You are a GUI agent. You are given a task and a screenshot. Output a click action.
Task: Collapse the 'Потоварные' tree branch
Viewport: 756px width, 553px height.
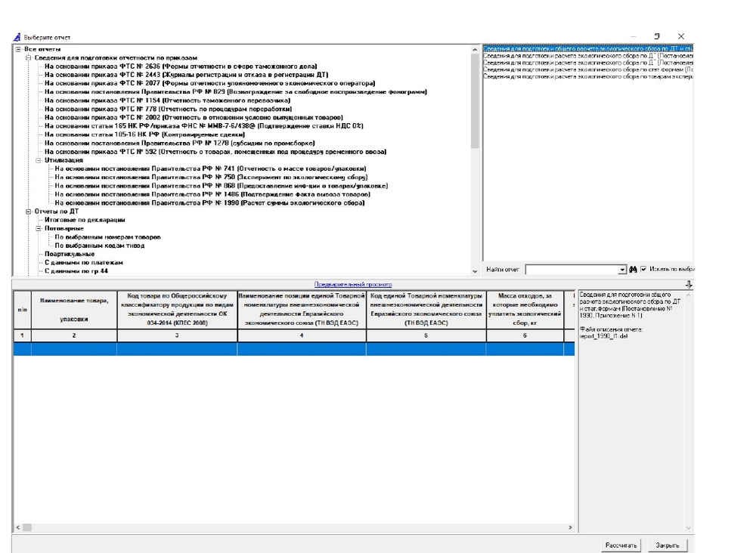click(x=38, y=229)
